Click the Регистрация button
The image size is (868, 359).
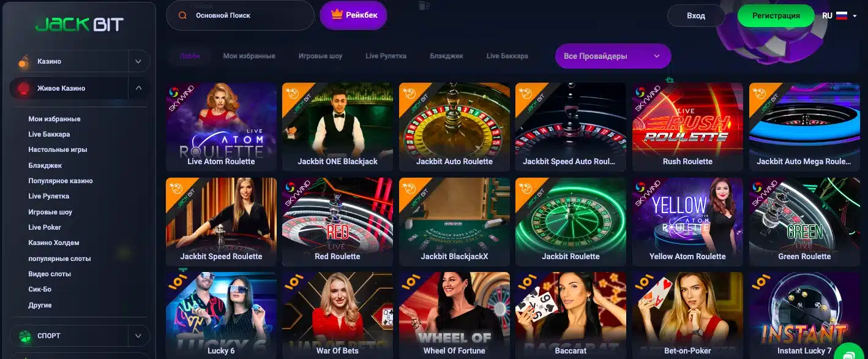(776, 16)
